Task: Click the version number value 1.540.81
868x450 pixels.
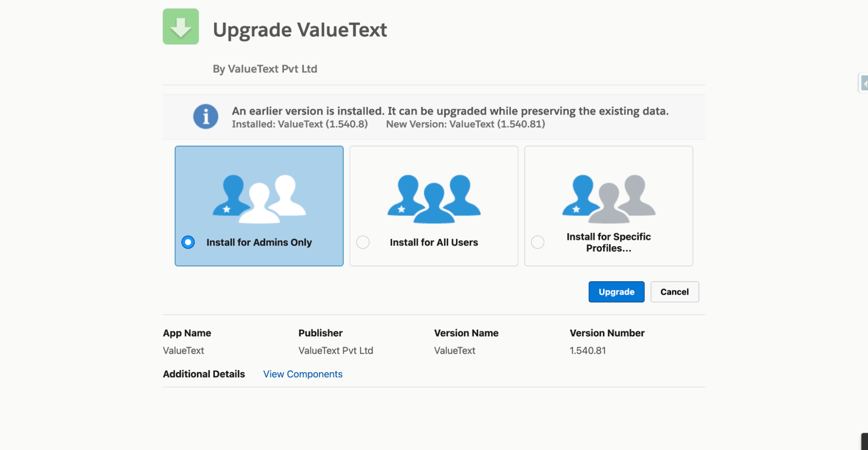Action: point(587,351)
